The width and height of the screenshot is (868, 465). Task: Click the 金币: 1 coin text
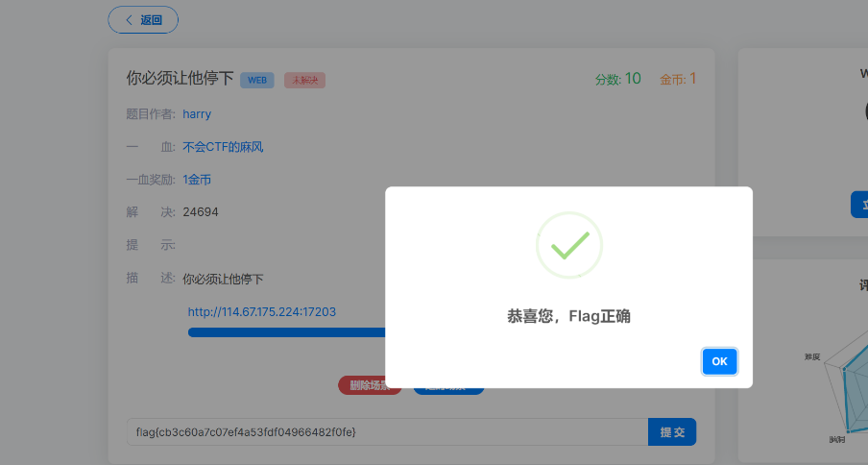tap(678, 79)
